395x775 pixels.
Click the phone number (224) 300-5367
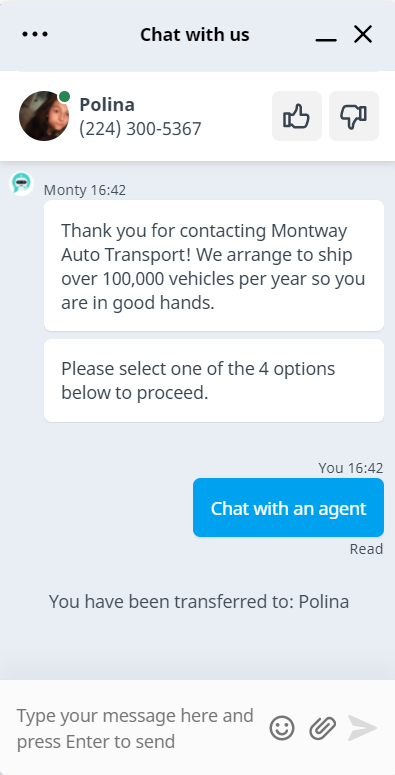pos(140,129)
